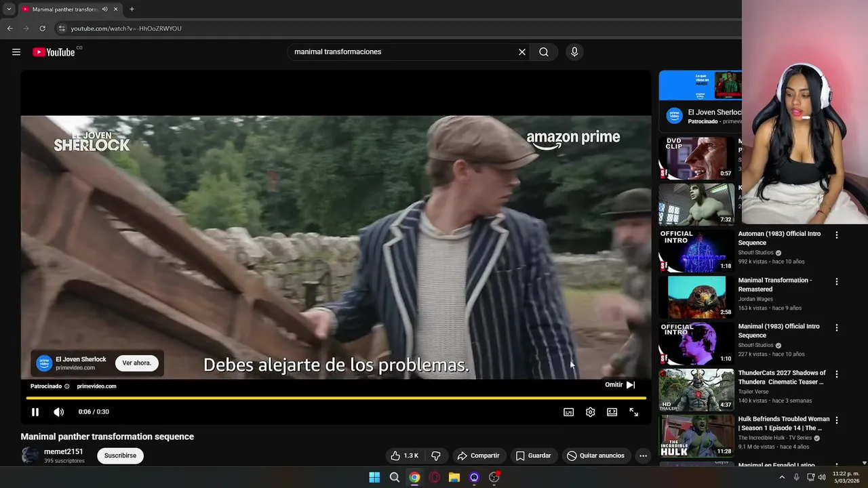
Task: Open the 7:32 Hulk video thumbnail
Action: coord(696,204)
